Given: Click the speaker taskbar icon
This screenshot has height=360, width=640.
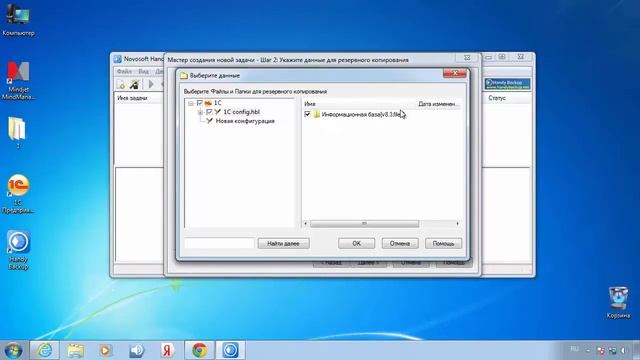Looking at the screenshot, I should click(136, 350).
